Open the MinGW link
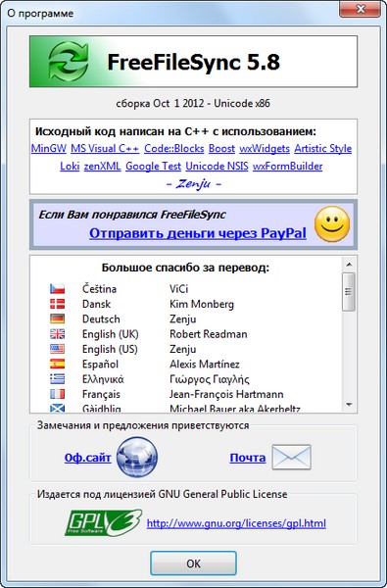The width and height of the screenshot is (387, 588). [x=49, y=149]
